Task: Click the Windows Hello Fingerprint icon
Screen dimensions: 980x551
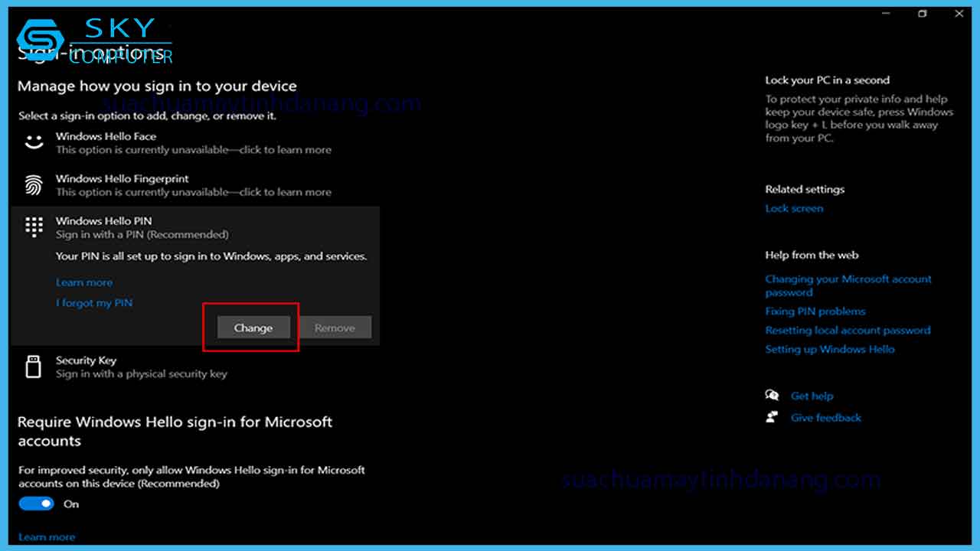Action: 34,184
